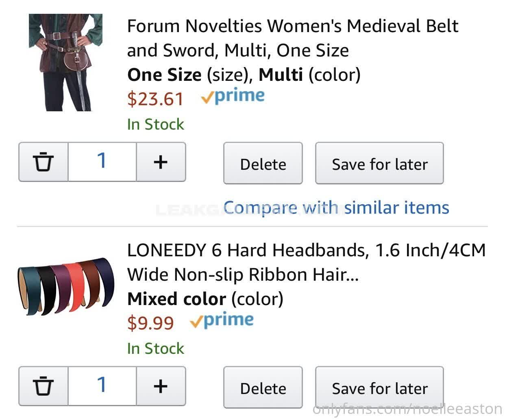Click trash icon for Medieval Belt item
This screenshot has height=420, width=505.
click(x=43, y=162)
